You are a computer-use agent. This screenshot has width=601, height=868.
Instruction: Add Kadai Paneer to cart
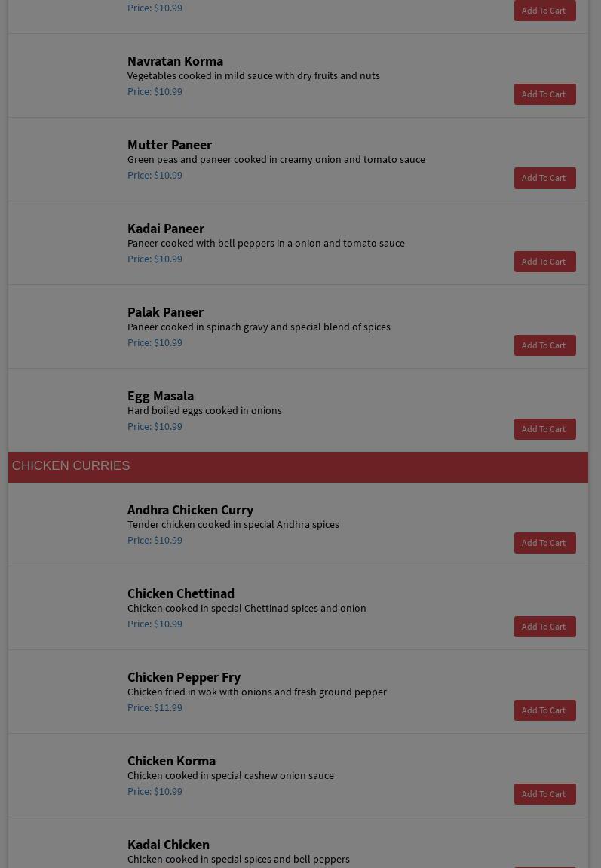click(x=544, y=262)
